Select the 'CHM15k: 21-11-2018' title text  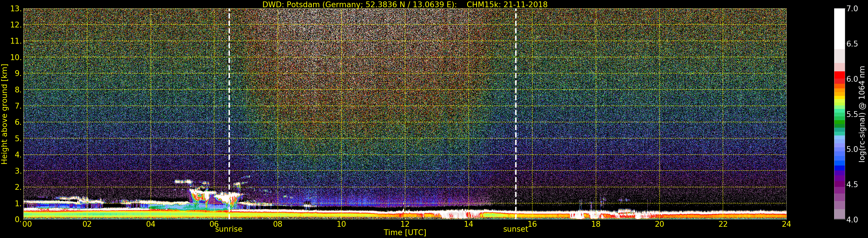click(x=507, y=4)
